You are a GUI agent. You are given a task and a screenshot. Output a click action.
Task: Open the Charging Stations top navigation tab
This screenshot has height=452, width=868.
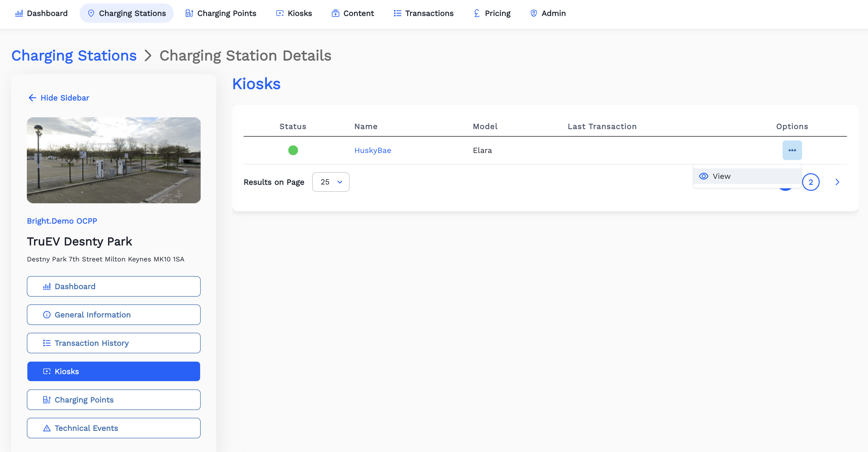coord(126,13)
